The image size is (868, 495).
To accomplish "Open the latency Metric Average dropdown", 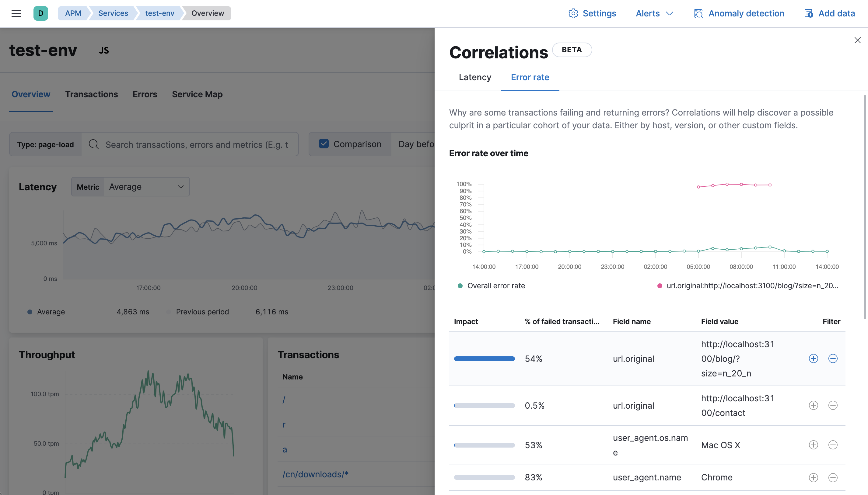I will 146,186.
